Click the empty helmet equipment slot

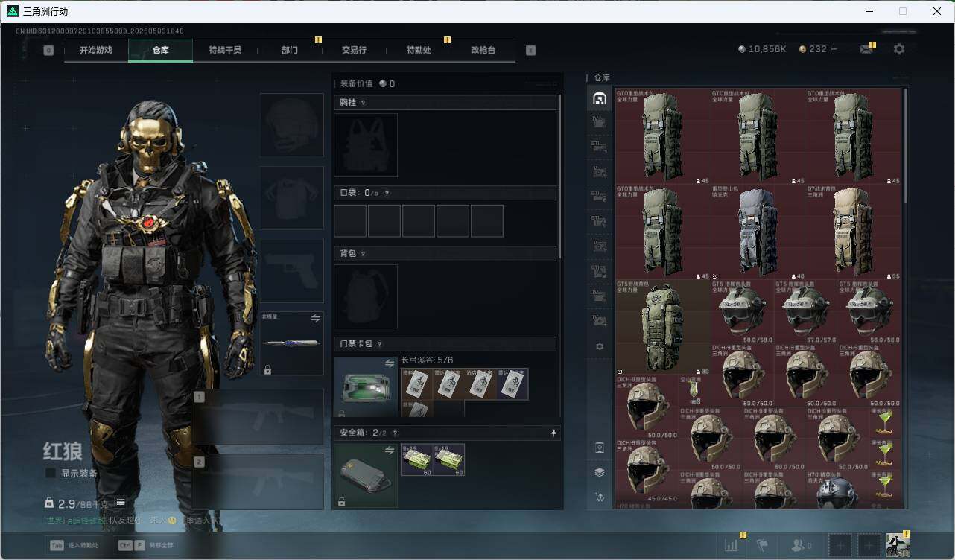291,125
